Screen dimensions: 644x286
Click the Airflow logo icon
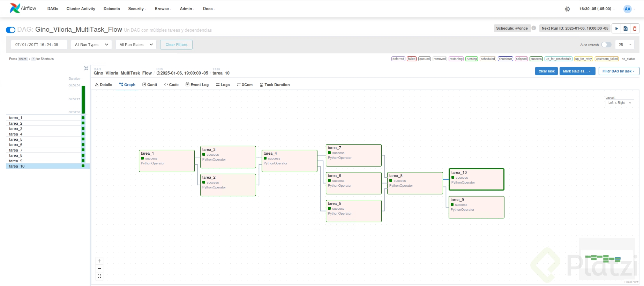click(15, 8)
